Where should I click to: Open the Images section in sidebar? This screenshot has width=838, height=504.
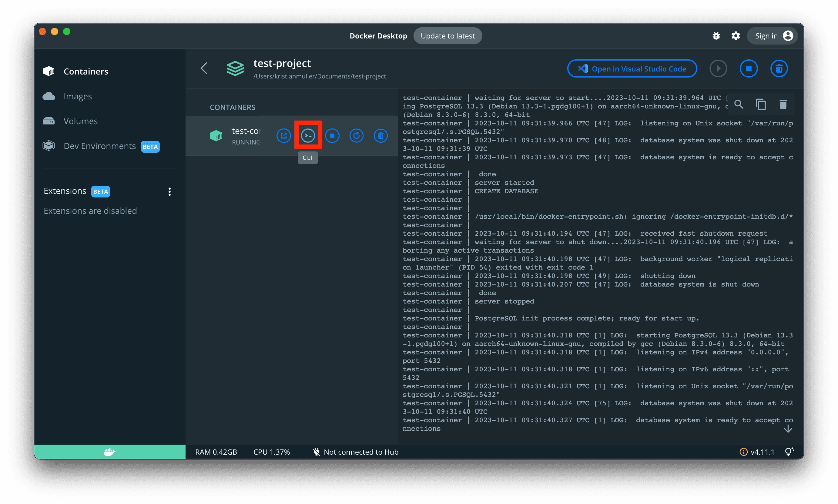[x=78, y=96]
